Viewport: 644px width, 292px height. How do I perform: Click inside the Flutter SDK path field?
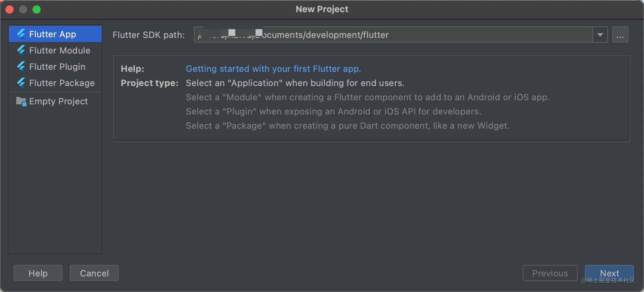coord(393,35)
